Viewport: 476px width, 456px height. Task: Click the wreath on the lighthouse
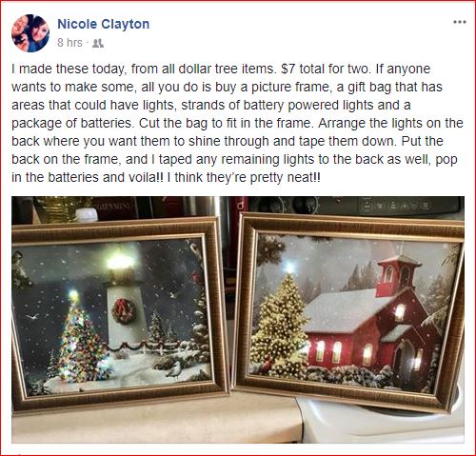click(x=124, y=311)
